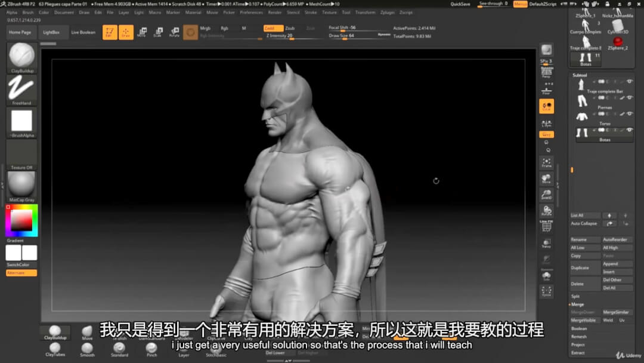The width and height of the screenshot is (644, 363).
Task: Toggle Rgb channel
Action: 224,28
